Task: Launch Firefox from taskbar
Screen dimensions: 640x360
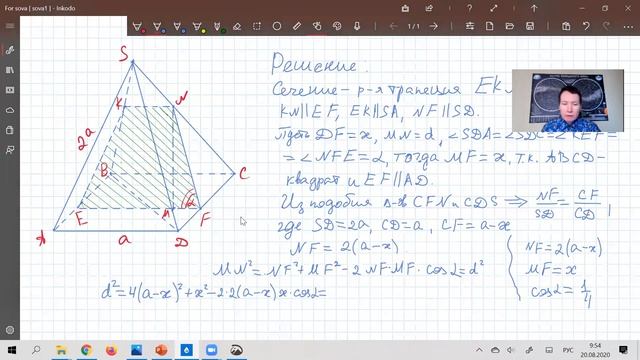Action: (111, 350)
